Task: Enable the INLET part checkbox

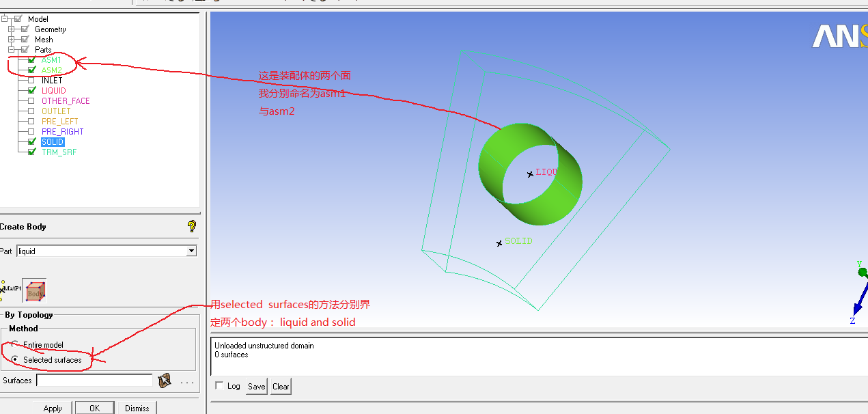Action: tap(31, 81)
